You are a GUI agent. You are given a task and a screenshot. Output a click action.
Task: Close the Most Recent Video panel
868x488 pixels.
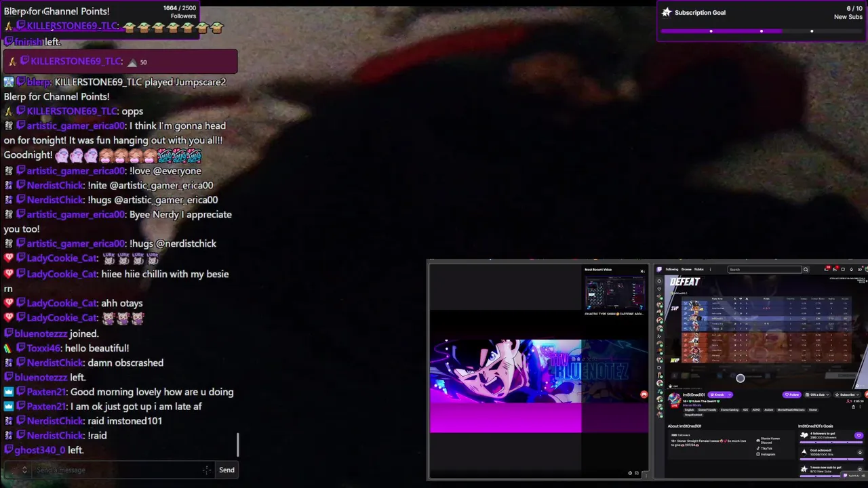(x=642, y=271)
